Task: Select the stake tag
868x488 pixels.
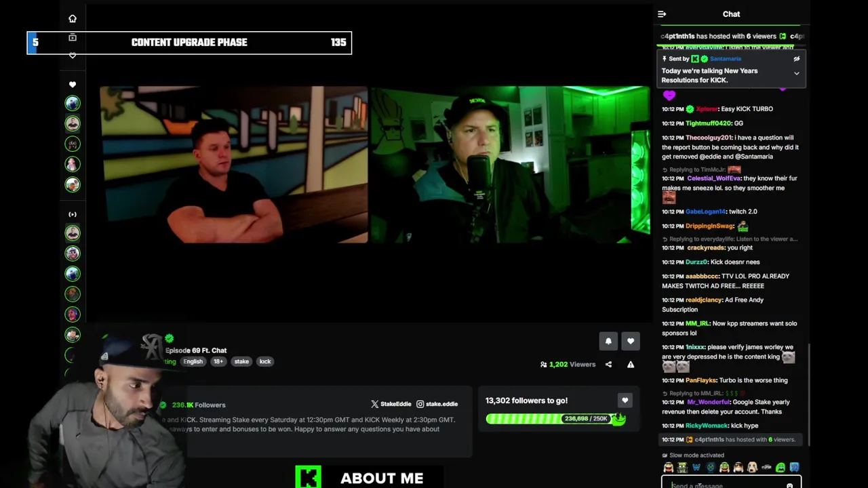Action: tap(241, 362)
